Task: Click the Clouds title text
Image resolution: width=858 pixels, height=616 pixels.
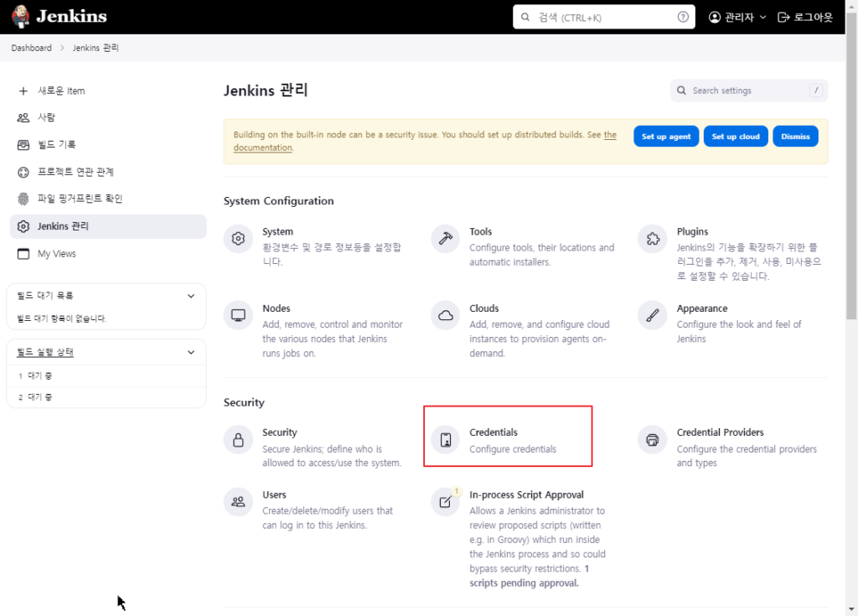Action: click(484, 308)
